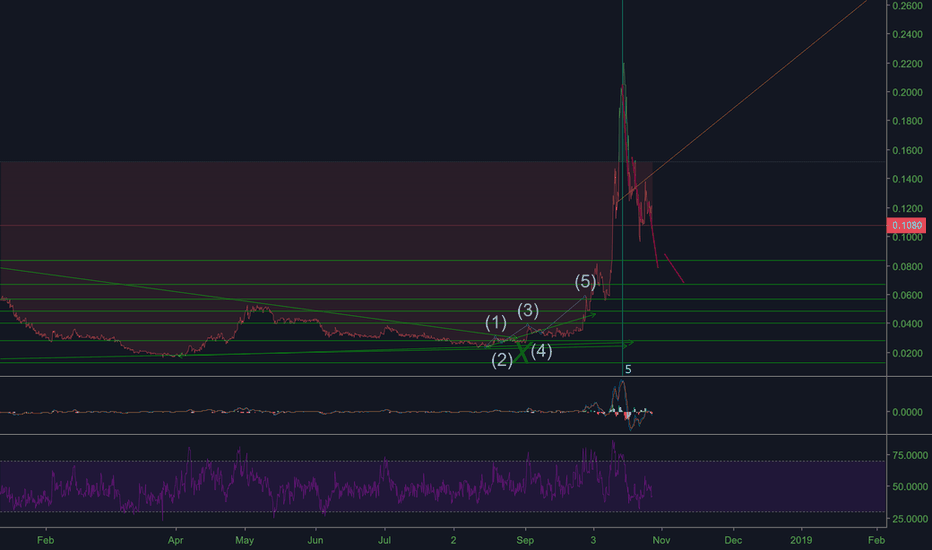Image resolution: width=932 pixels, height=550 pixels.
Task: Select the (2) wave label
Action: pos(502,360)
